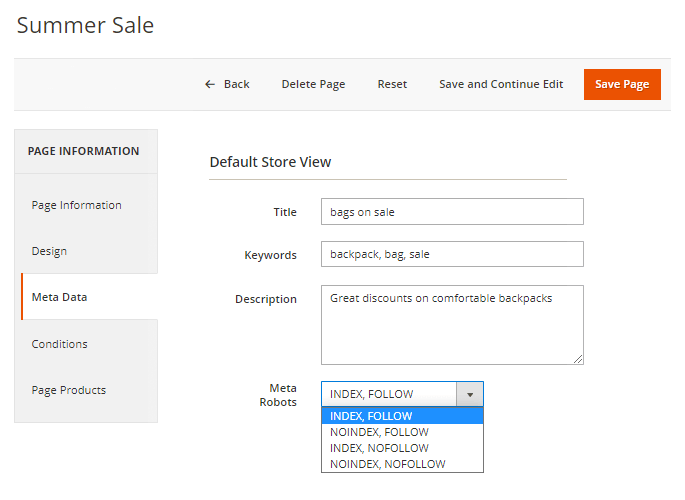
Task: Open the Page Information tab
Action: point(77,205)
